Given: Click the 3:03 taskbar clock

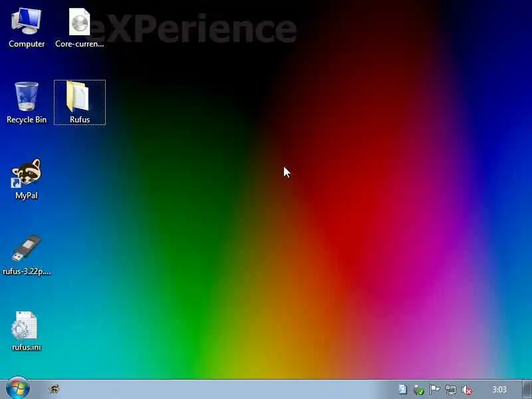Looking at the screenshot, I should (499, 390).
